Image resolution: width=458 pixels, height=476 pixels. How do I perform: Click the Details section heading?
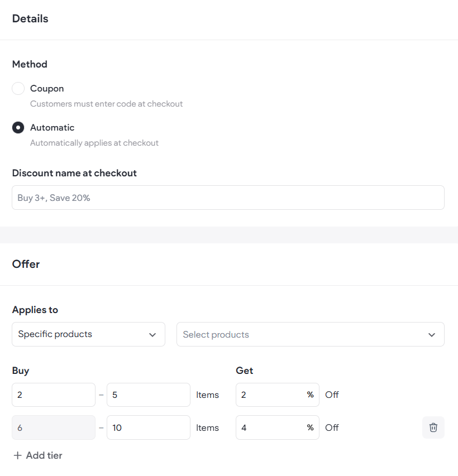pyautogui.click(x=30, y=18)
